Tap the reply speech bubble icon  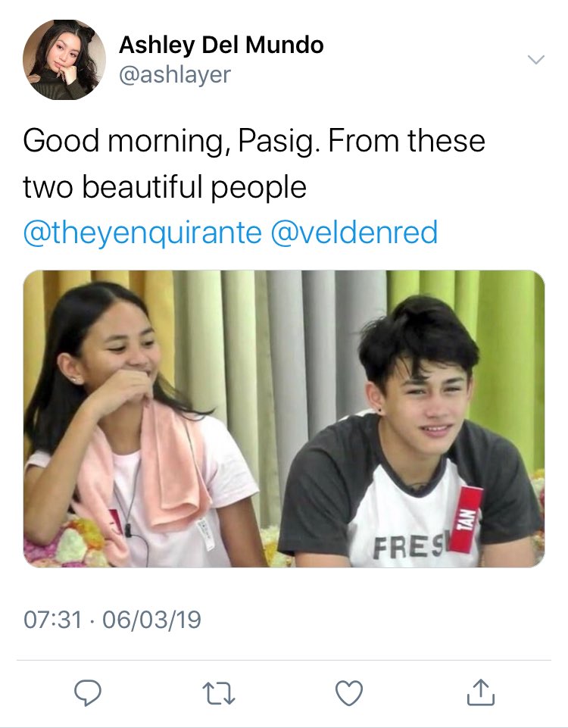88,692
